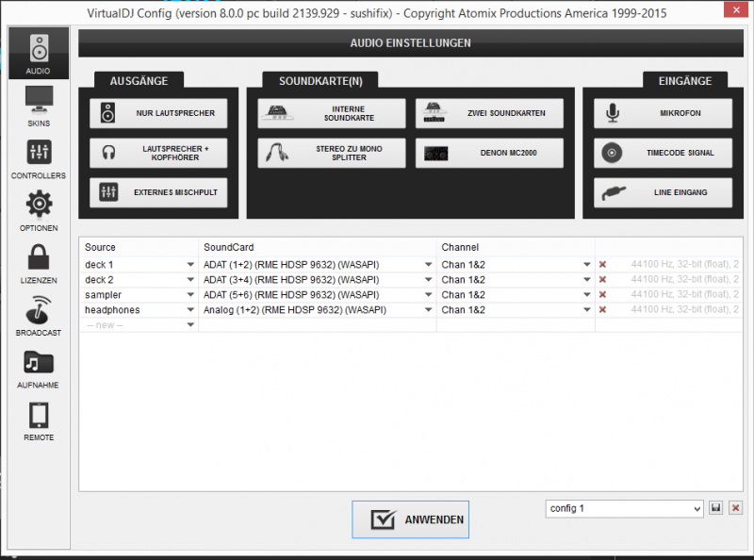Screen dimensions: 754x560
Task: Open soundcard dropdown for ADAT (3+4)
Action: [x=428, y=279]
